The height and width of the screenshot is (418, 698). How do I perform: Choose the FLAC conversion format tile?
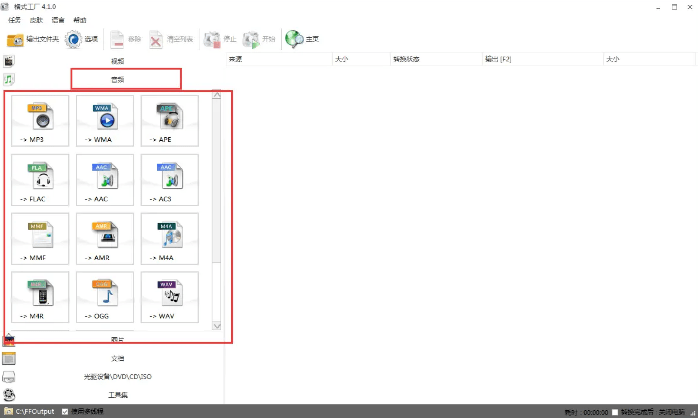click(40, 180)
